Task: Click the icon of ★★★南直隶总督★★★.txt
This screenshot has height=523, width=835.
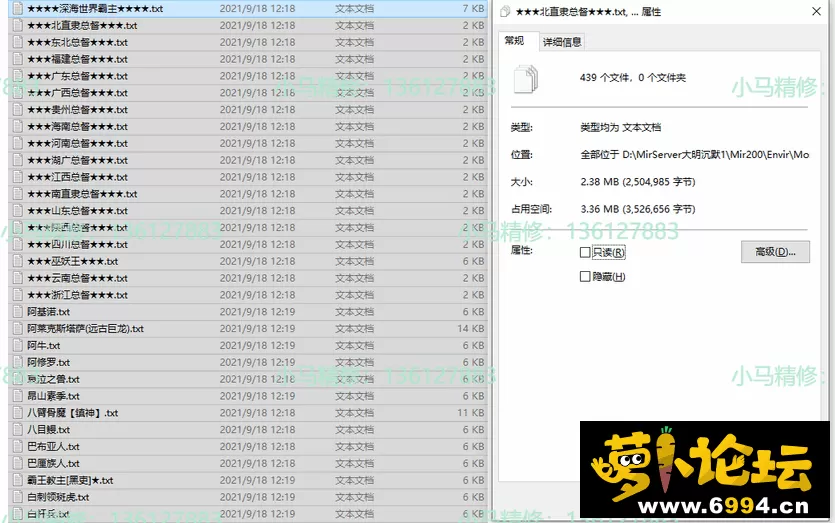Action: 18,194
